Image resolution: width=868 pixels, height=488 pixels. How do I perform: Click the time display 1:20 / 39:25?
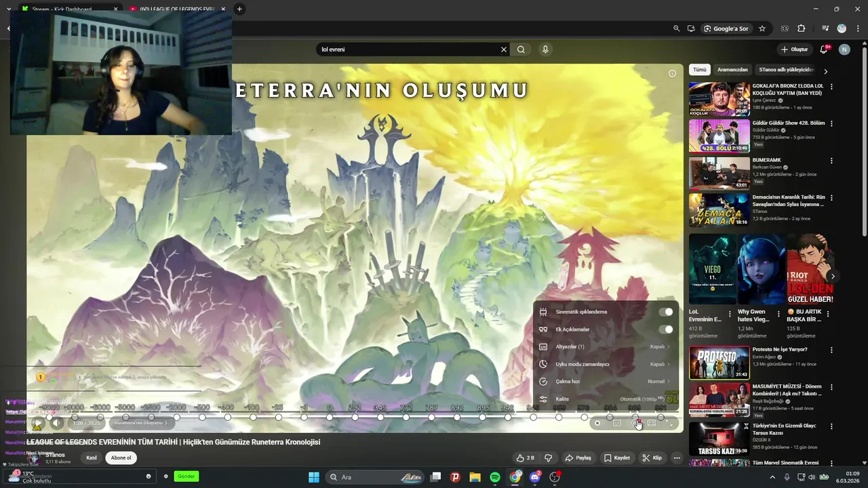87,423
